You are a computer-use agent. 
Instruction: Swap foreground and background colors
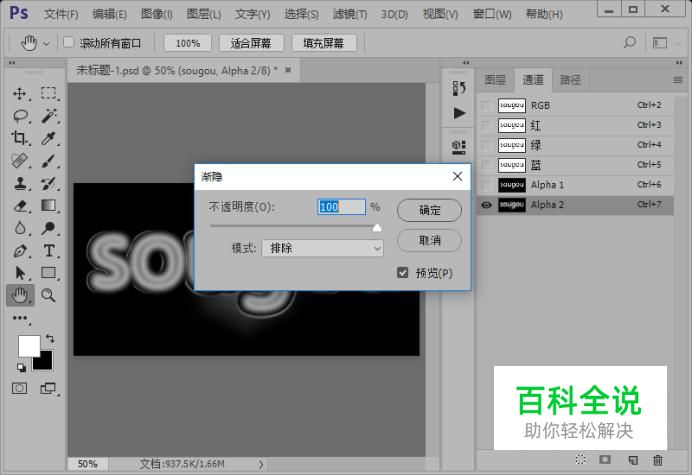coord(50,339)
